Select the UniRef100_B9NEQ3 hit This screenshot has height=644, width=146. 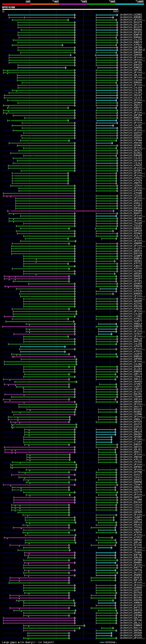tap(131, 67)
